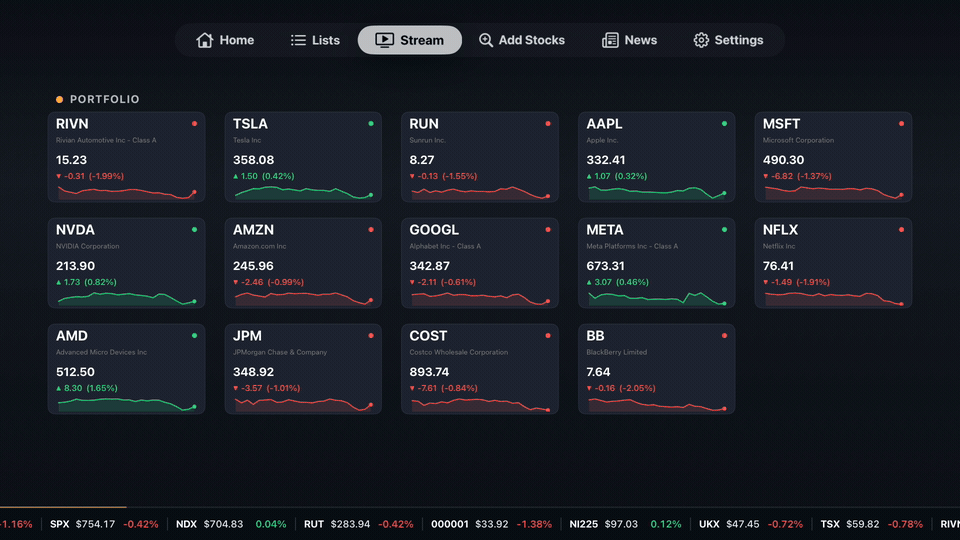960x540 pixels.
Task: Switch to the Lists tab label
Action: [326, 40]
